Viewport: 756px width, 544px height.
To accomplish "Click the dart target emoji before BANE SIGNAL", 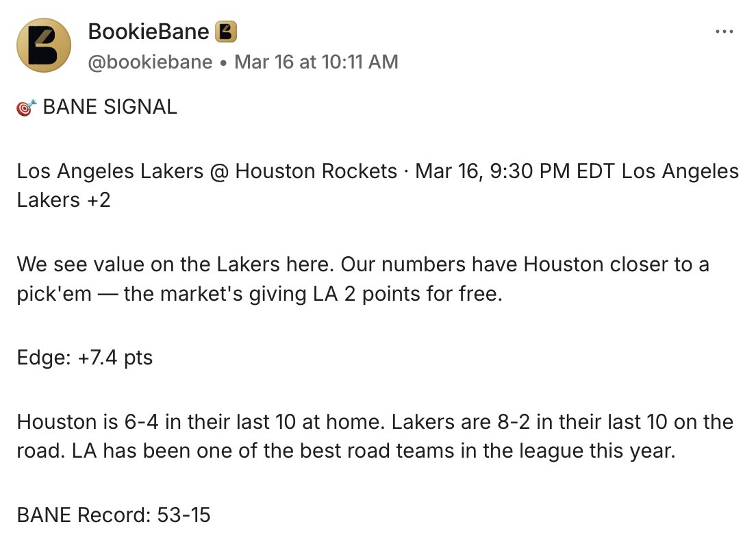I will click(x=26, y=108).
